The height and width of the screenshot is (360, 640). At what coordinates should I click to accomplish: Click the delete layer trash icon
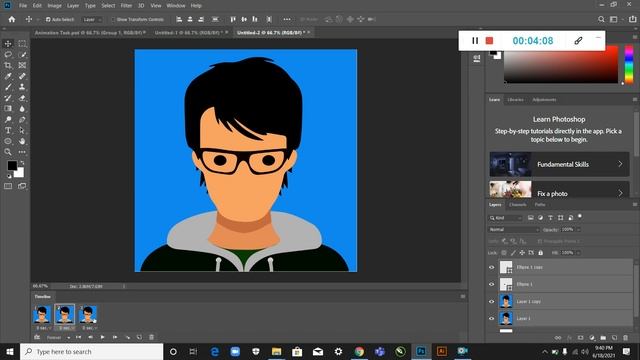625,338
